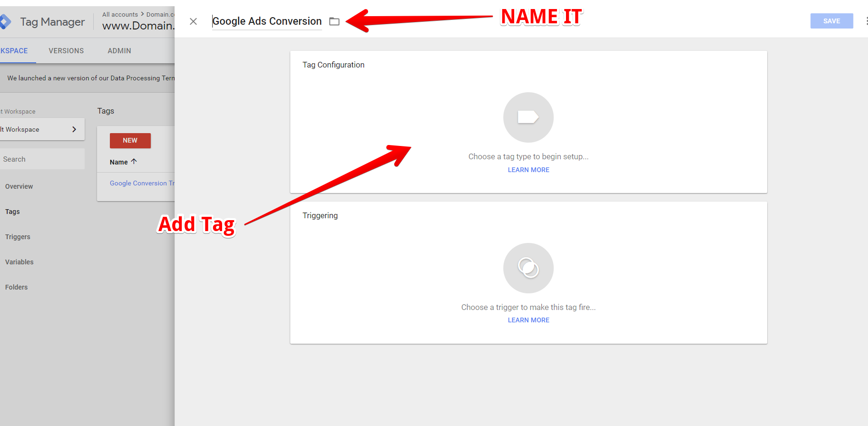Click the Tag Manager logo icon
The height and width of the screenshot is (426, 868).
pyautogui.click(x=5, y=21)
